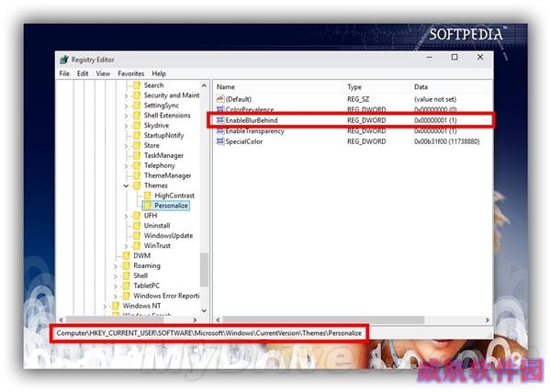Click the Skydrive folder icon

(x=137, y=126)
